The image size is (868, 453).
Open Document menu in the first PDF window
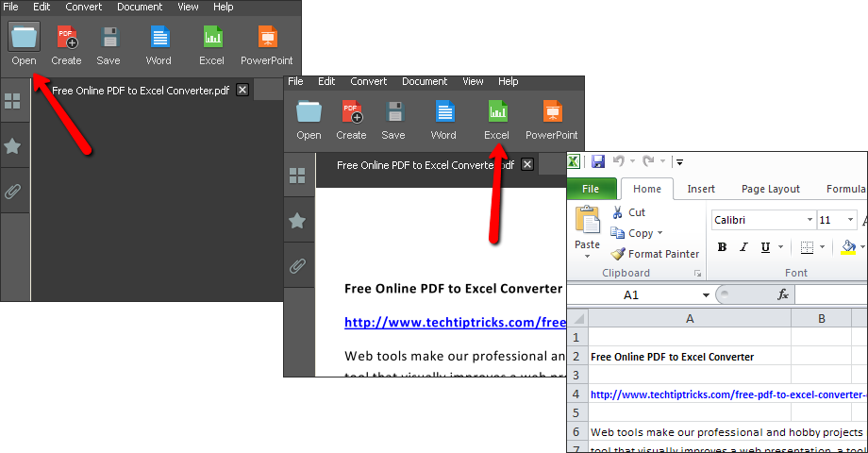pos(140,7)
